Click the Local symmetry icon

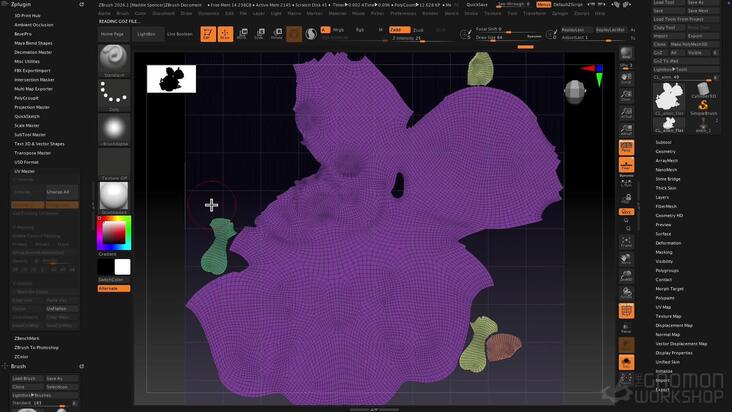coord(626,184)
